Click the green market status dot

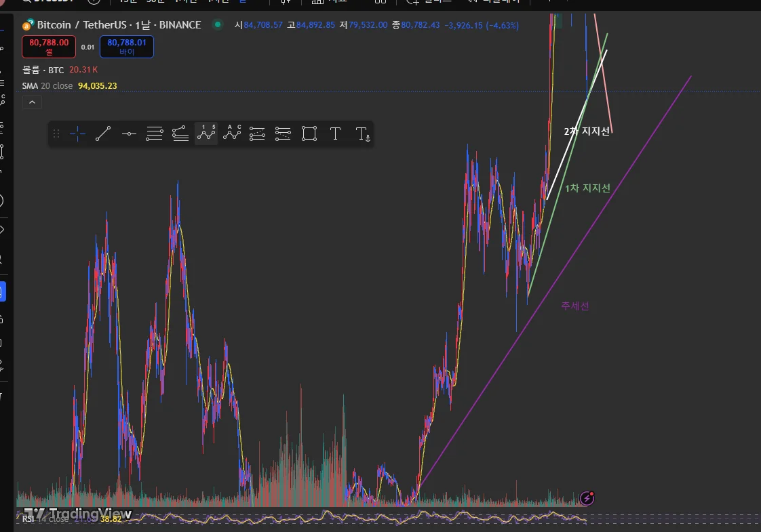point(218,24)
